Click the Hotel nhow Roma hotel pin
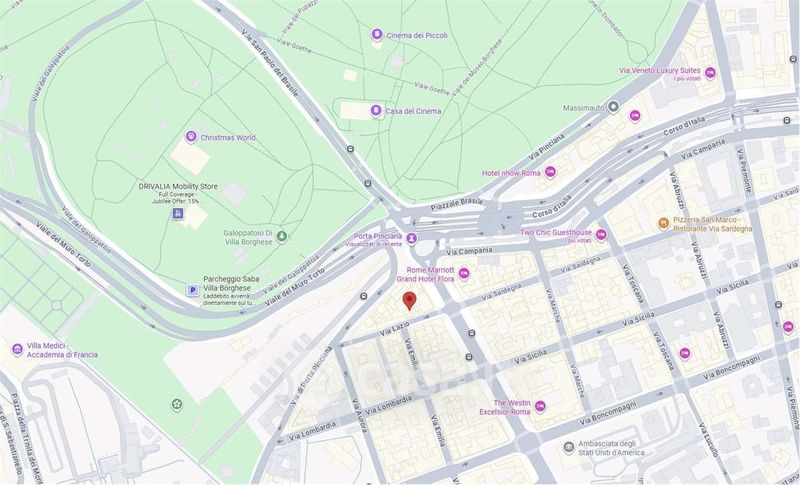800x485 pixels. pyautogui.click(x=550, y=172)
